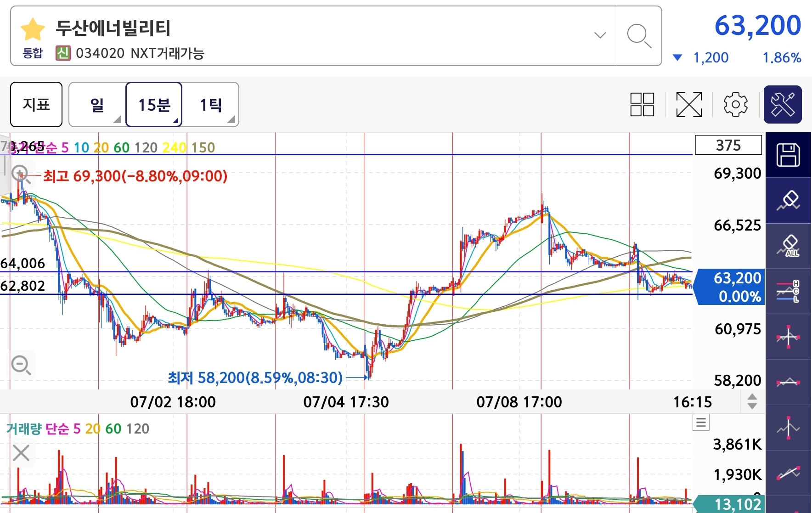The height and width of the screenshot is (513, 812).
Task: Click the 07/08 17:00 time axis label
Action: pos(519,402)
